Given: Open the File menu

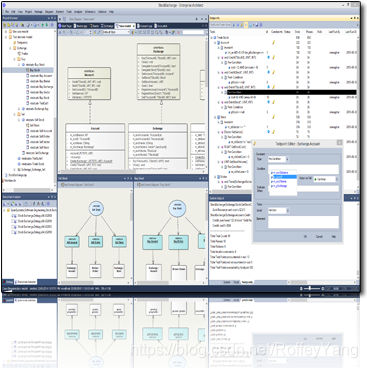Looking at the screenshot, I should (7, 11).
